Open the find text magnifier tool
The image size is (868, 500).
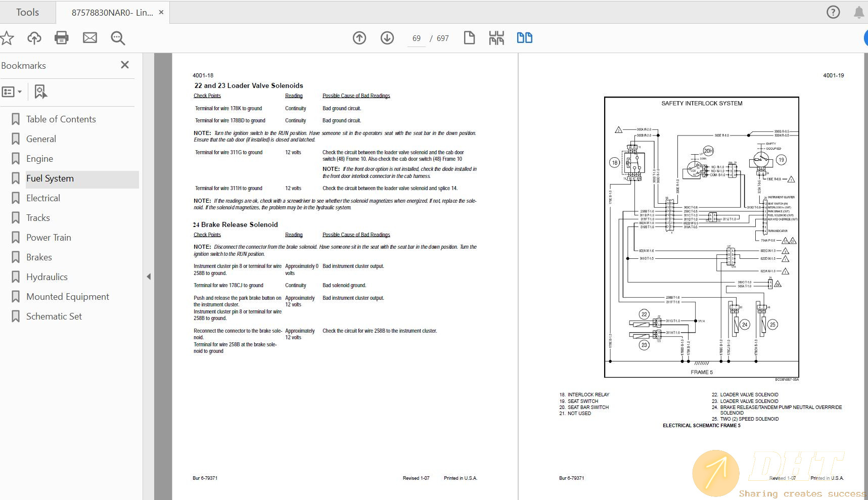(118, 38)
